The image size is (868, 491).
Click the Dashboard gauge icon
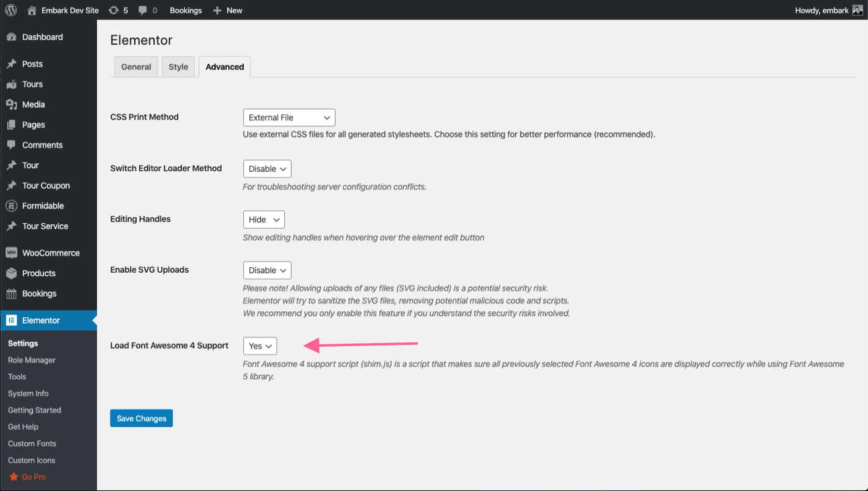pyautogui.click(x=12, y=37)
